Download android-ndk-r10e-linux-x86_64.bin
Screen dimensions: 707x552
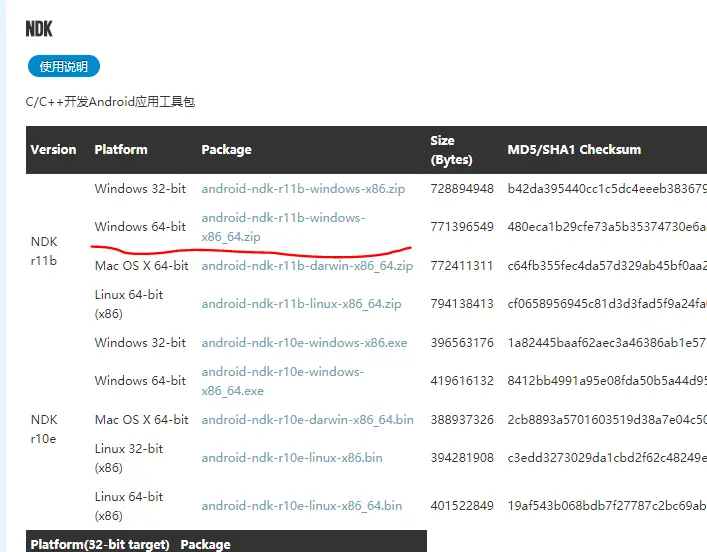[302, 506]
